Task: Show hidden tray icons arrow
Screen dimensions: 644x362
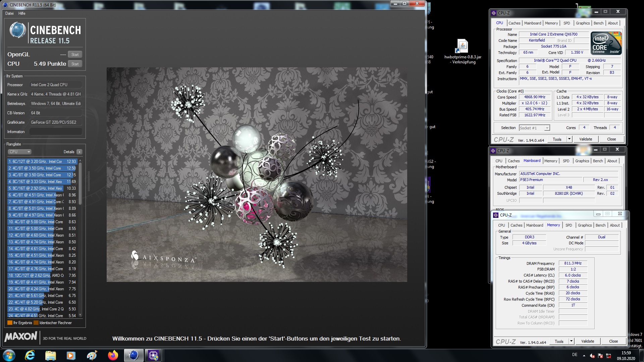Action: 584,356
